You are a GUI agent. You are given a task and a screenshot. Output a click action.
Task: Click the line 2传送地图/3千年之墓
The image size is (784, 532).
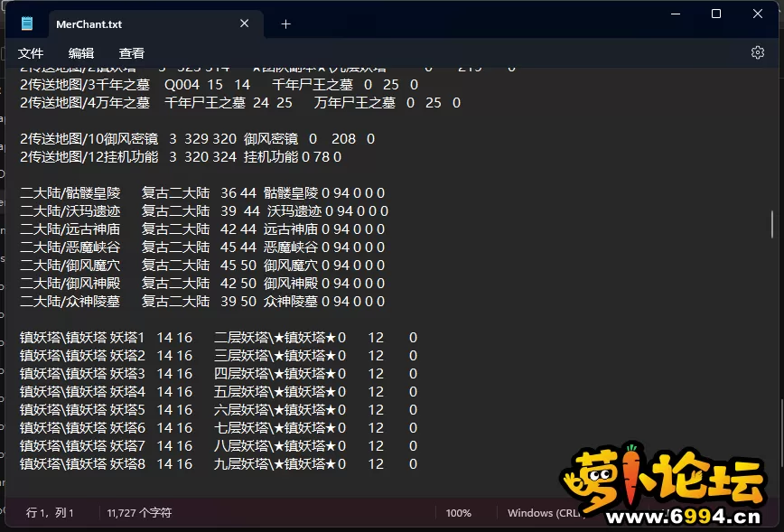pos(219,85)
